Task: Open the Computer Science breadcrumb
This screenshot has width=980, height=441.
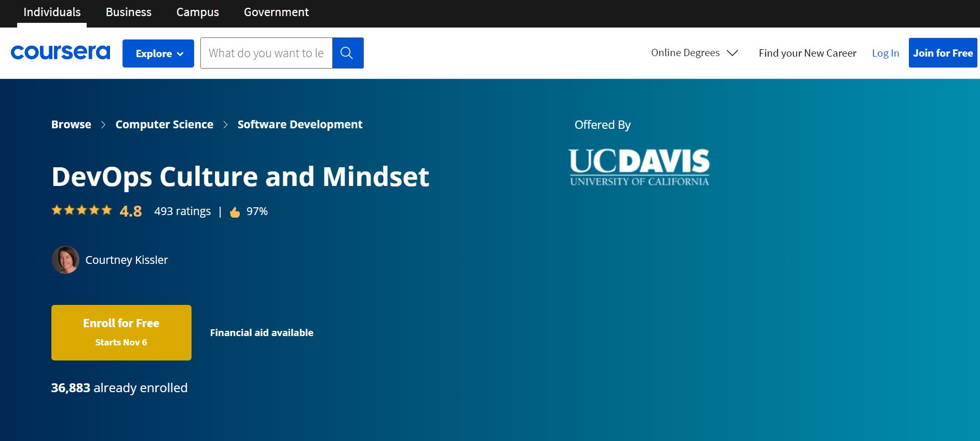Action: tap(165, 125)
